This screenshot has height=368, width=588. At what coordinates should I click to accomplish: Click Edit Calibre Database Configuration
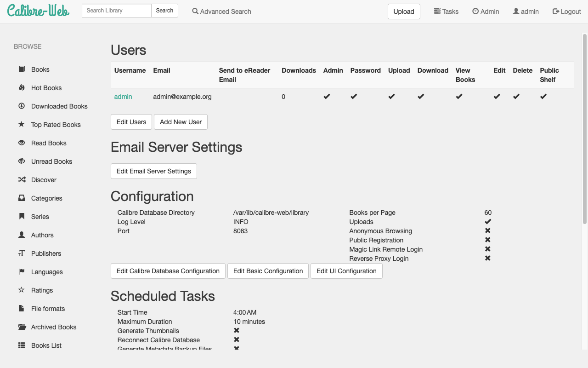pyautogui.click(x=168, y=271)
